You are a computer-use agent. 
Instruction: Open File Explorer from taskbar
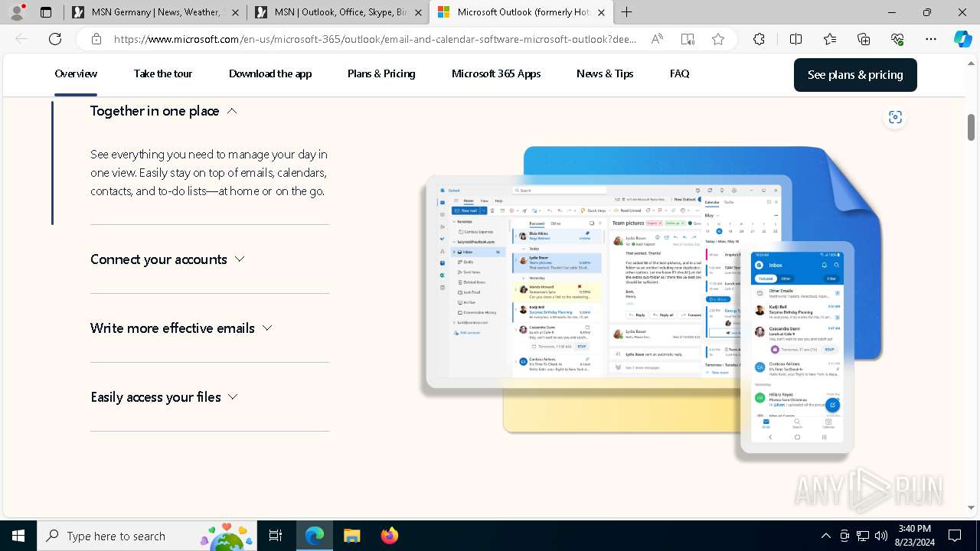pyautogui.click(x=351, y=536)
